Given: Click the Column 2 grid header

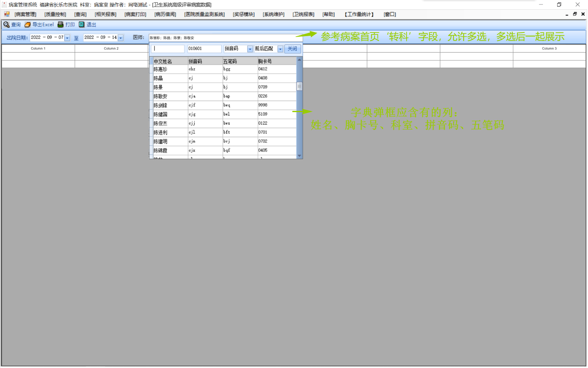Looking at the screenshot, I should click(111, 48).
